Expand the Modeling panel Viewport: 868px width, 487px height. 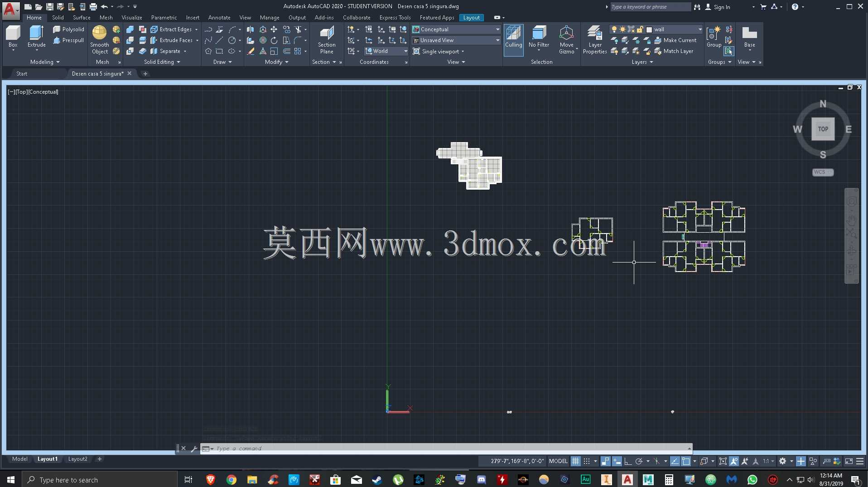coord(44,62)
